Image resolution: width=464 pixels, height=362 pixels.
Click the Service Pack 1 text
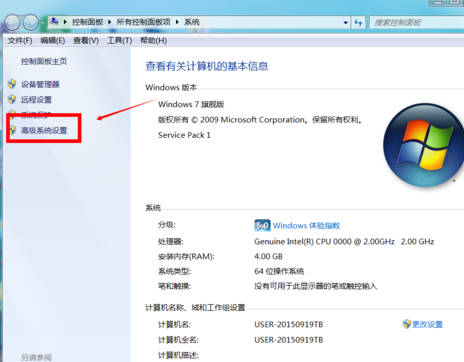tap(184, 135)
